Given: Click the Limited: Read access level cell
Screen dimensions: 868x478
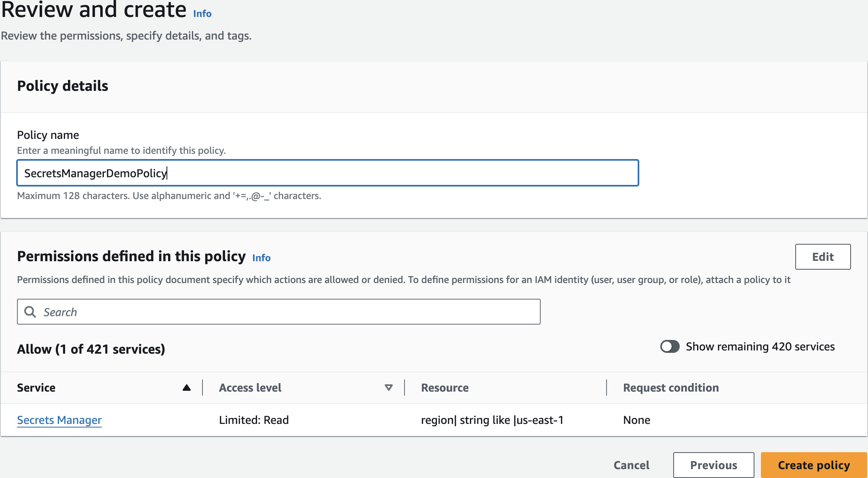Looking at the screenshot, I should pos(254,420).
